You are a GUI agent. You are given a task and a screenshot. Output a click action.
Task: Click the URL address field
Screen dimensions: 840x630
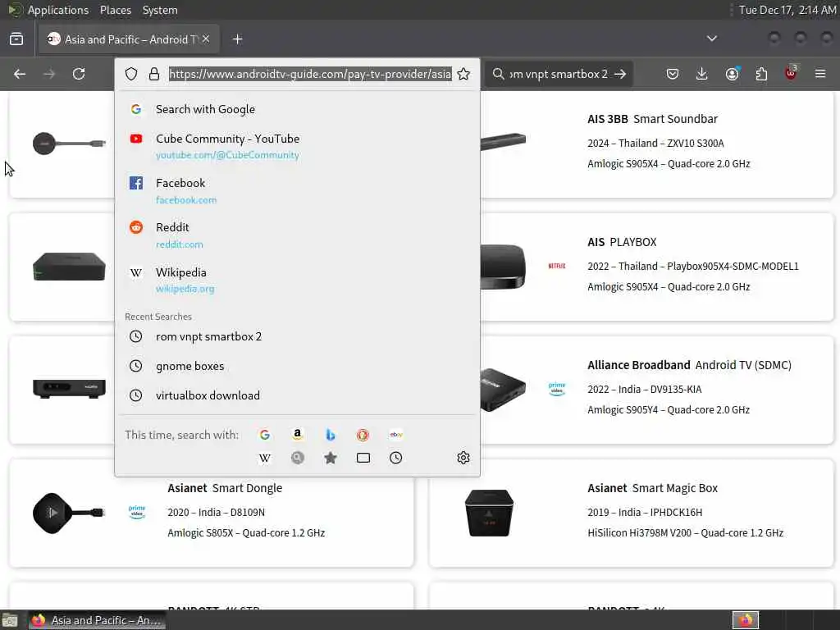pyautogui.click(x=310, y=74)
